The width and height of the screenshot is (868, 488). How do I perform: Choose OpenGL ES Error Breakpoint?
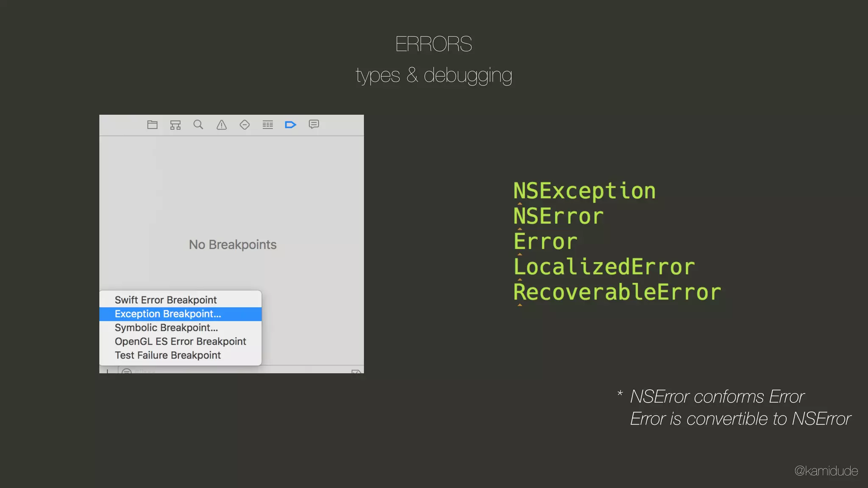click(180, 341)
